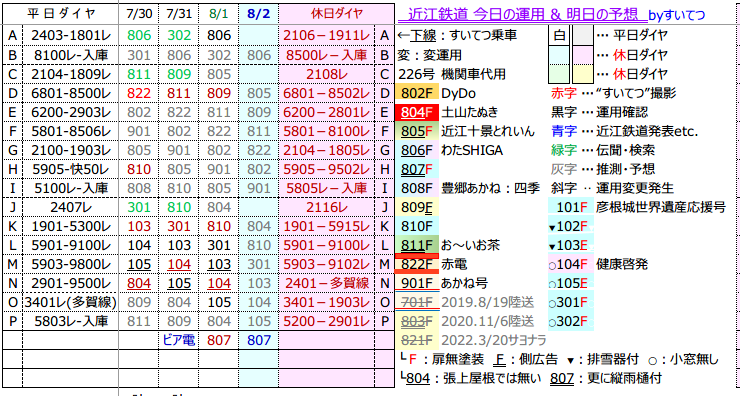
Task: Click cell 3401レ(多賀線) in row O
Action: (71, 302)
